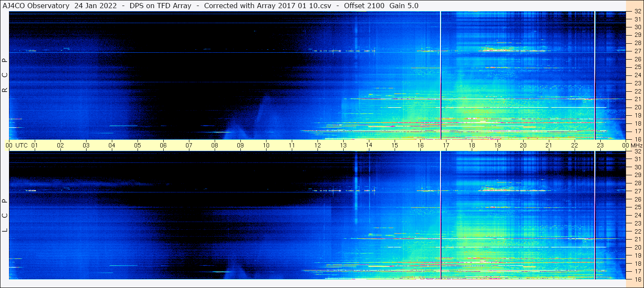The height and width of the screenshot is (288, 644).
Task: Choose the 08 hour label
Action: pyautogui.click(x=215, y=145)
